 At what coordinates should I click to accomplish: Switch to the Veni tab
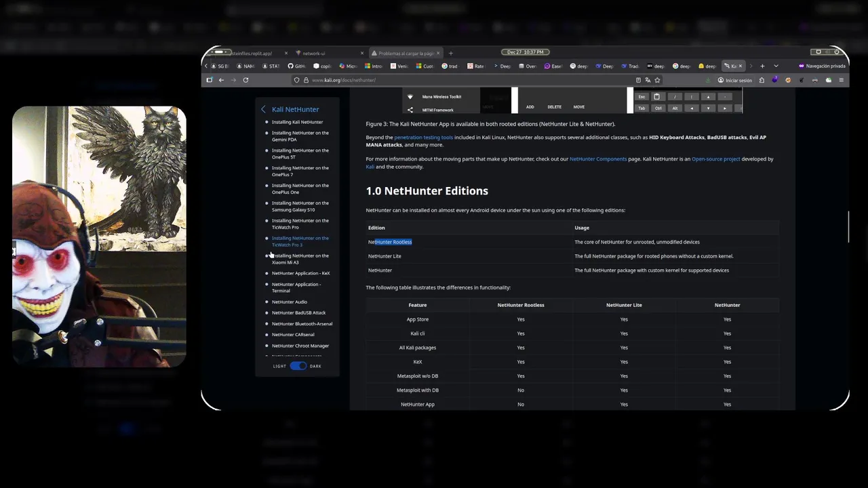click(x=398, y=66)
